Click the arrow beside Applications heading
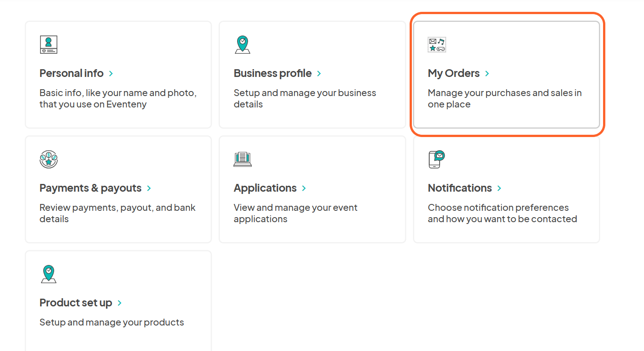 304,188
